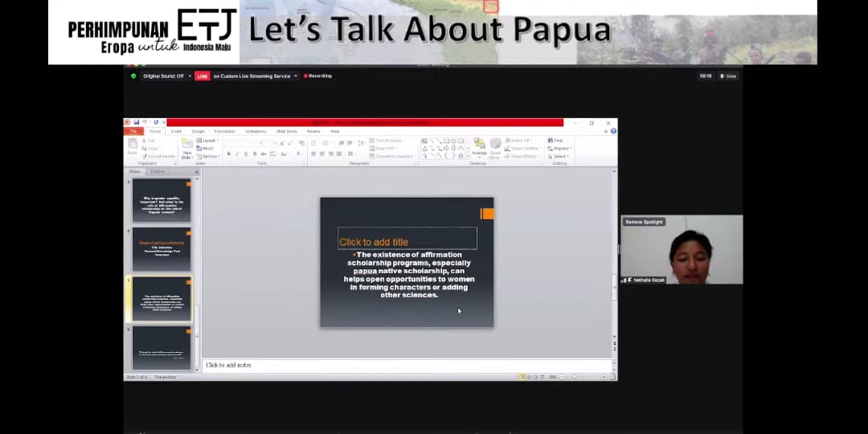Toggle Italic formatting in Font group
868x434 pixels.
(x=237, y=154)
